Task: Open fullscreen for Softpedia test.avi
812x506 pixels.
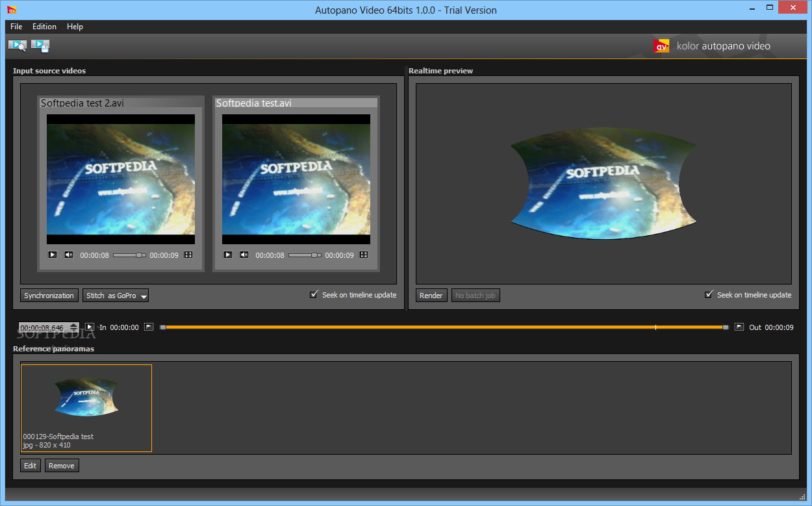Action: pyautogui.click(x=364, y=255)
